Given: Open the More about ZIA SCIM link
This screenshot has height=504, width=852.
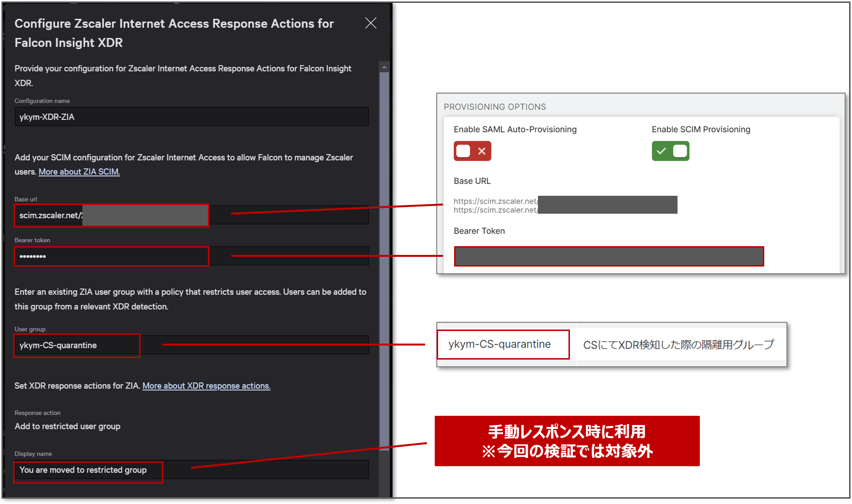Looking at the screenshot, I should click(79, 172).
